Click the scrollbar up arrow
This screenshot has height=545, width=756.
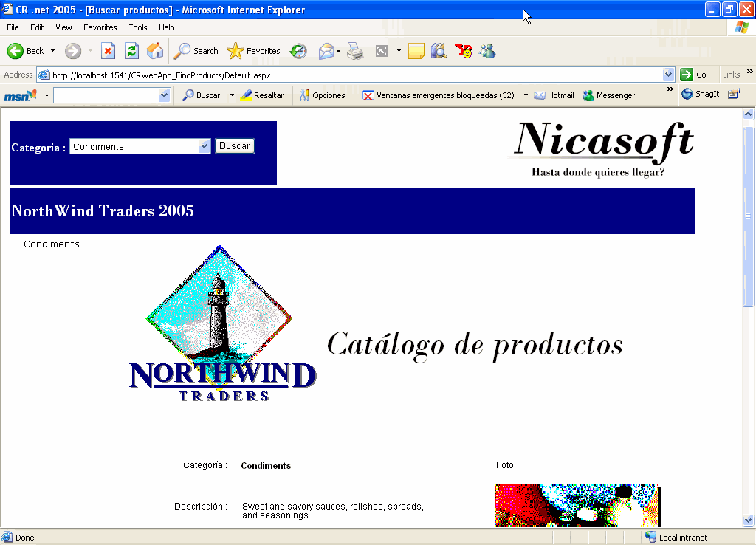[x=749, y=114]
